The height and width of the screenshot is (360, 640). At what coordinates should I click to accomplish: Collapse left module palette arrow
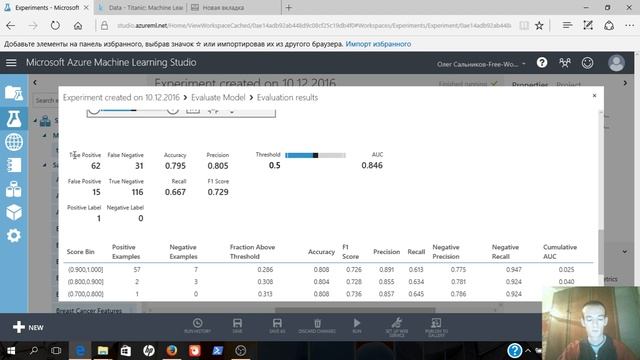pos(35,83)
